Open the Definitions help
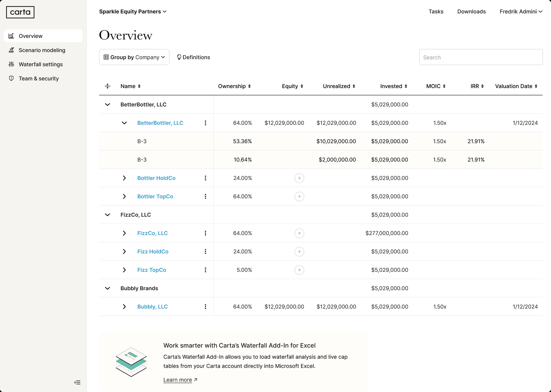 coord(193,57)
